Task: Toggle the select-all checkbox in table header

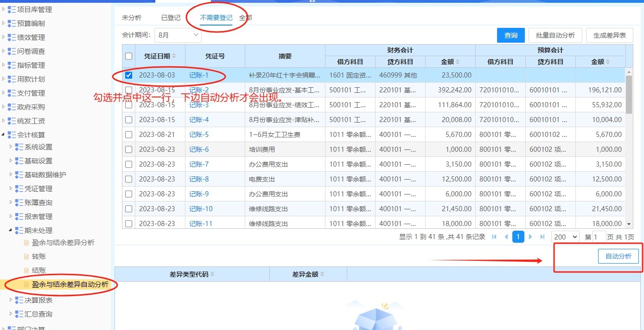Action: (x=129, y=56)
